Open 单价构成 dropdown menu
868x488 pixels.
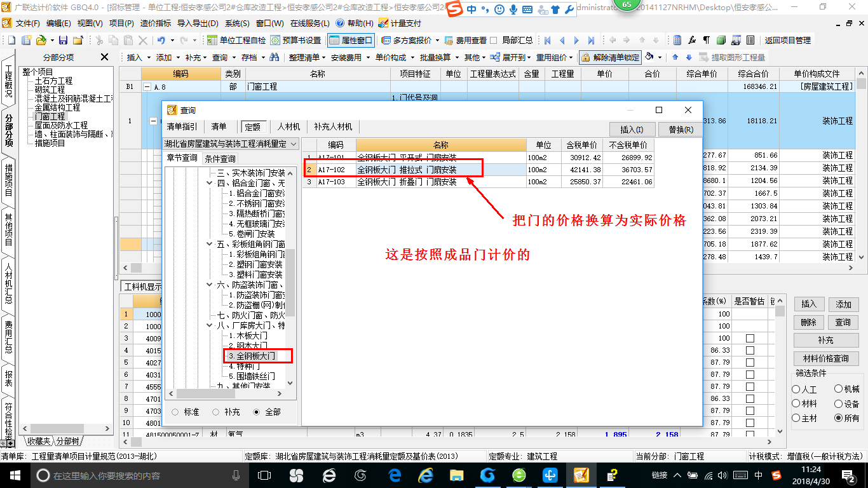tap(393, 57)
